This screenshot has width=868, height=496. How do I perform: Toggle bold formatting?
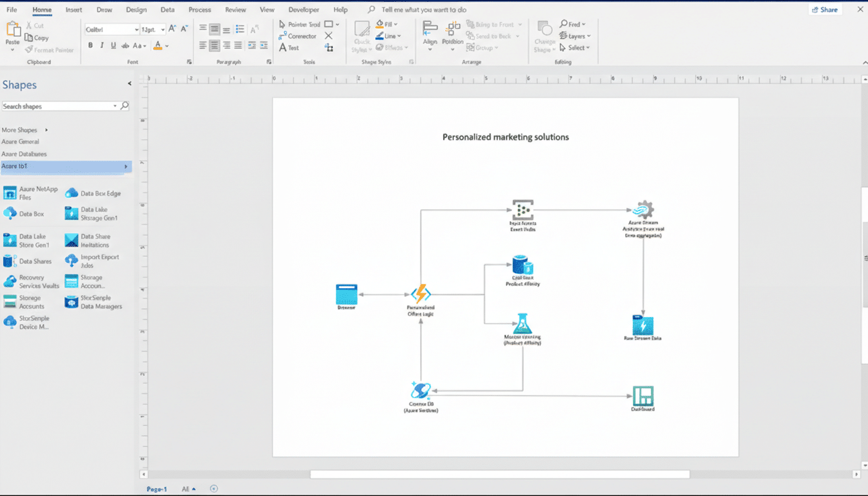point(90,45)
